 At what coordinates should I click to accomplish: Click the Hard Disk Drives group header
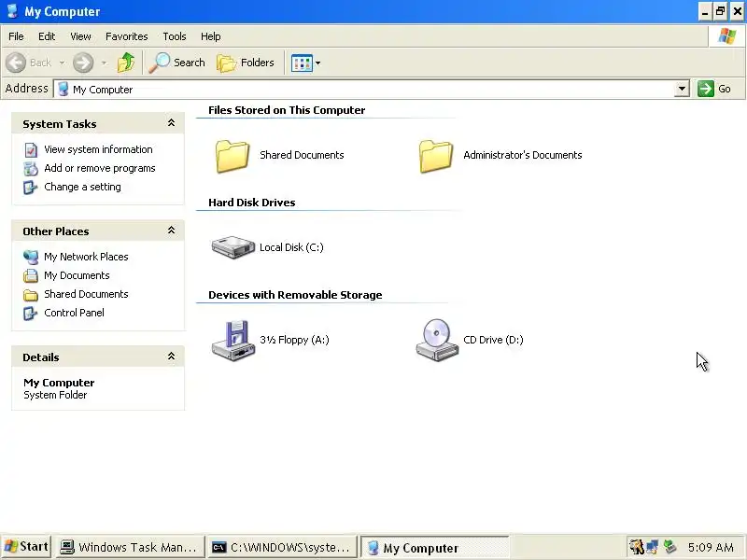click(251, 203)
